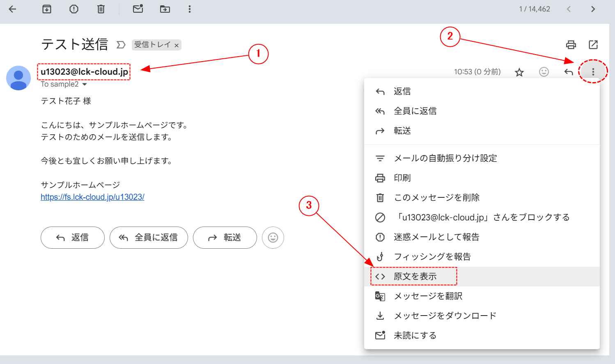This screenshot has height=364, width=615.
Task: Delete the email with trash toolbar icon
Action: point(101,9)
